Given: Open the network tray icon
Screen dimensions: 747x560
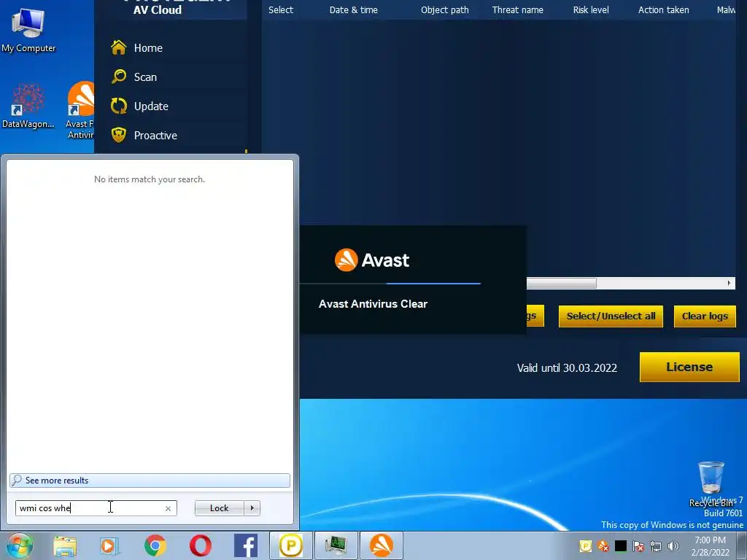Looking at the screenshot, I should pyautogui.click(x=656, y=546).
